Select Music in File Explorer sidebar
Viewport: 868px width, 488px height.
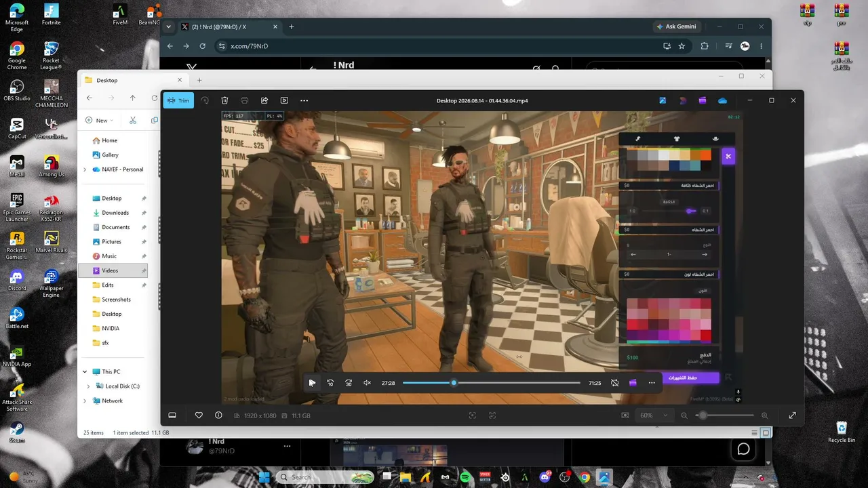[x=109, y=256]
